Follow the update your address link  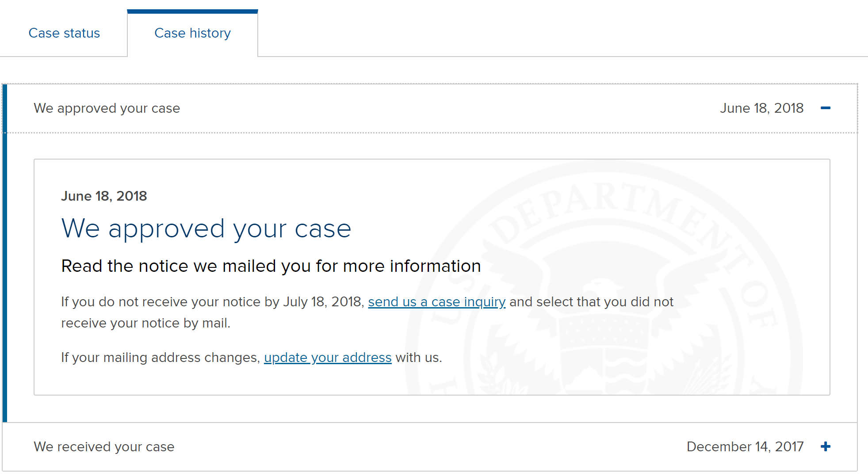click(x=328, y=358)
